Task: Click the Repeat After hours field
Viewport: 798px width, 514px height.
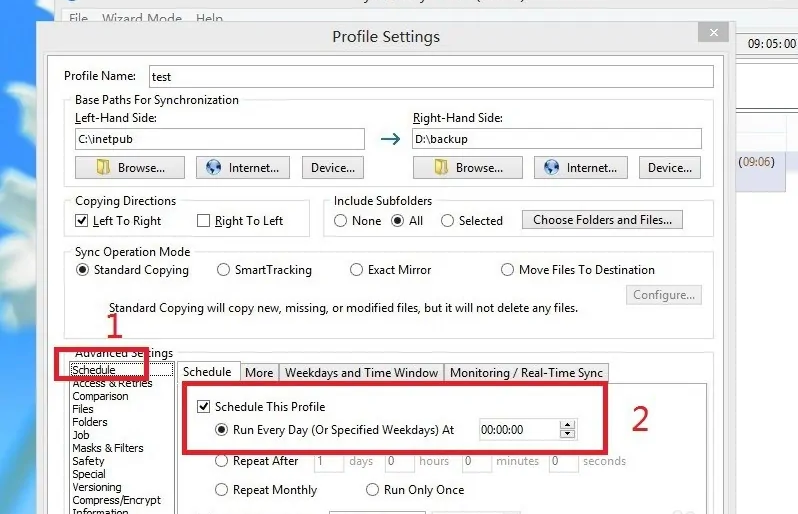Action: click(400, 461)
